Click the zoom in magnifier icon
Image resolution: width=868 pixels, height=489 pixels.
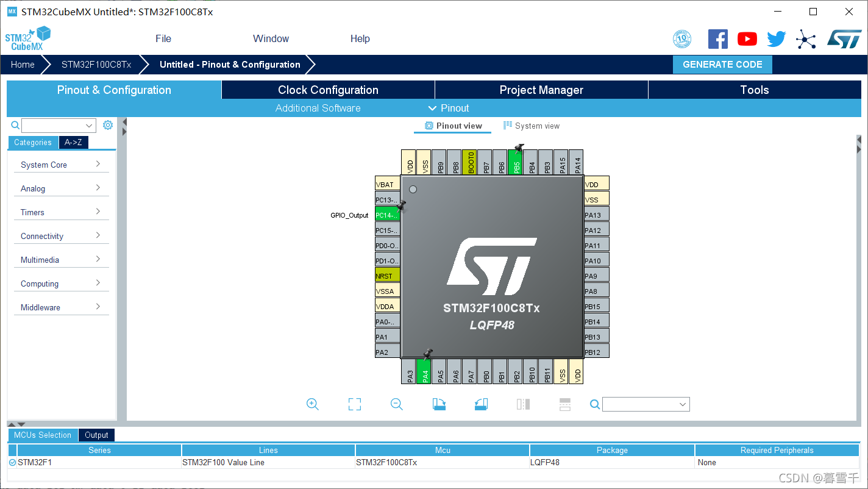click(313, 404)
